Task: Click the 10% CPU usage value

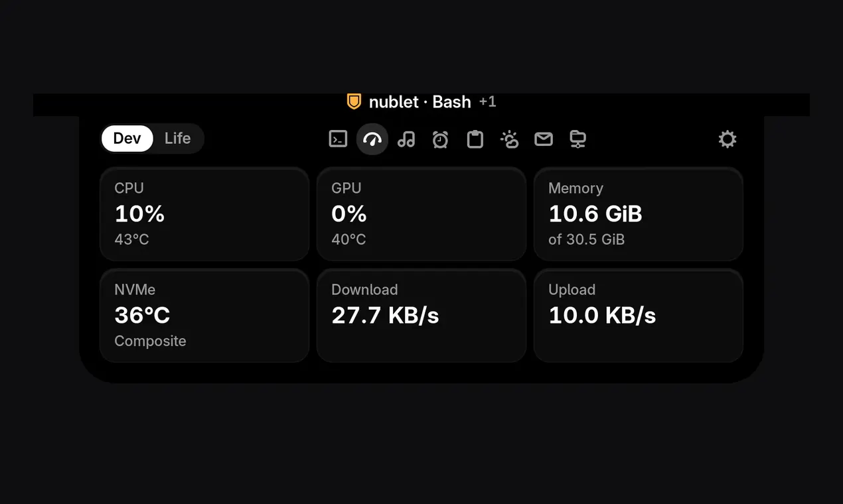Action: click(139, 214)
